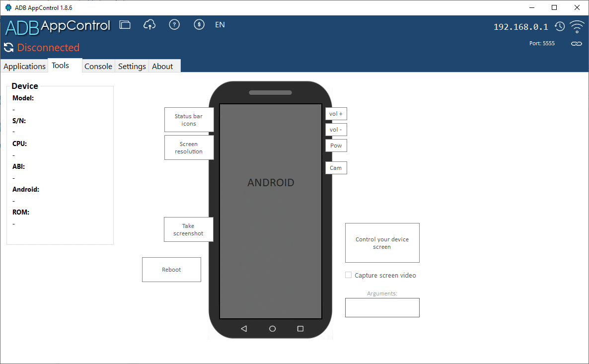Open connection history with the clock icon

(560, 26)
